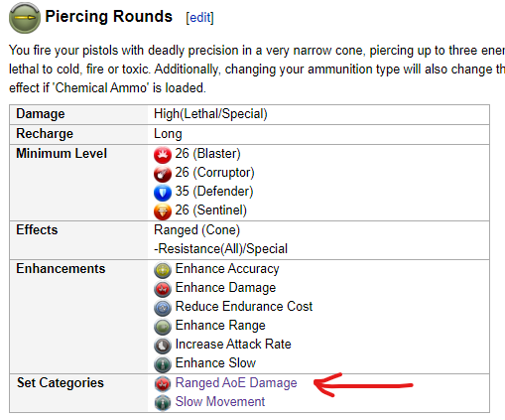Click the Piercing Rounds power icon
The height and width of the screenshot is (420, 505).
pyautogui.click(x=25, y=18)
